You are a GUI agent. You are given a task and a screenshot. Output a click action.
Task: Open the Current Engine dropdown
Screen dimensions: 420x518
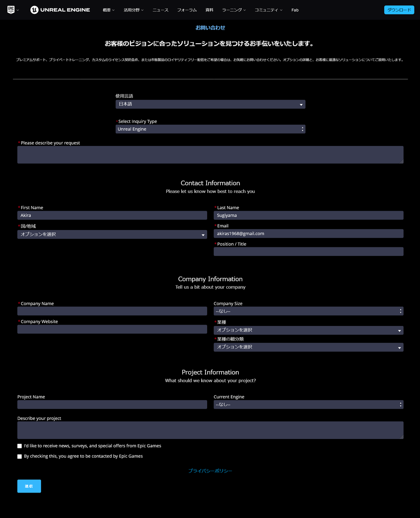point(309,404)
